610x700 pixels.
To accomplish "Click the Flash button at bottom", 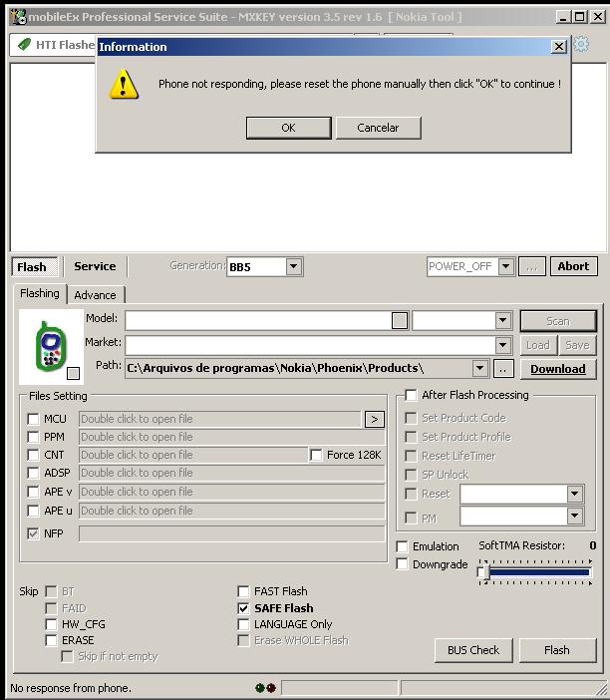I will point(557,650).
